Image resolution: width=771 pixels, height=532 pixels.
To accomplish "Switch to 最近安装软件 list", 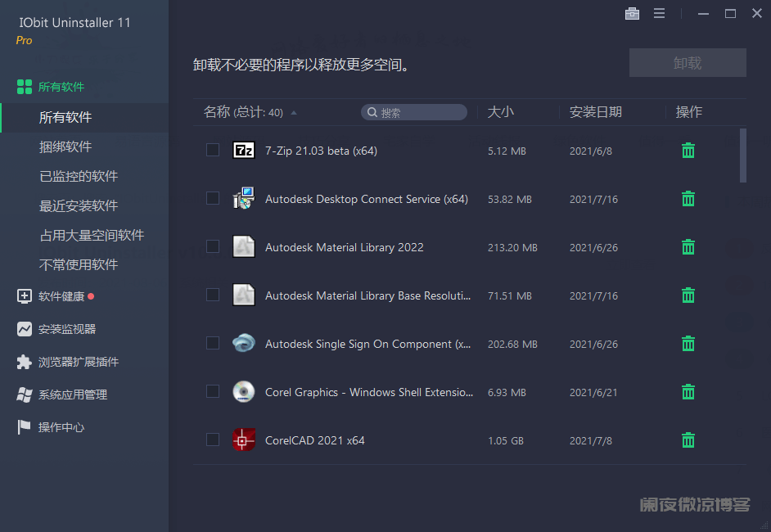I will point(79,205).
